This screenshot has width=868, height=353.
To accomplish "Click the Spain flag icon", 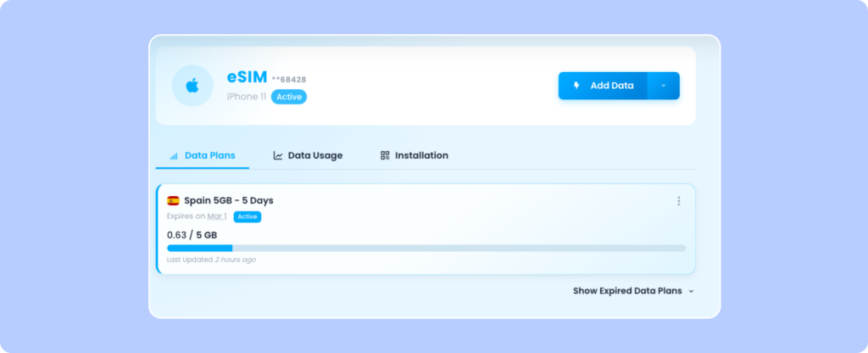I will click(x=173, y=201).
